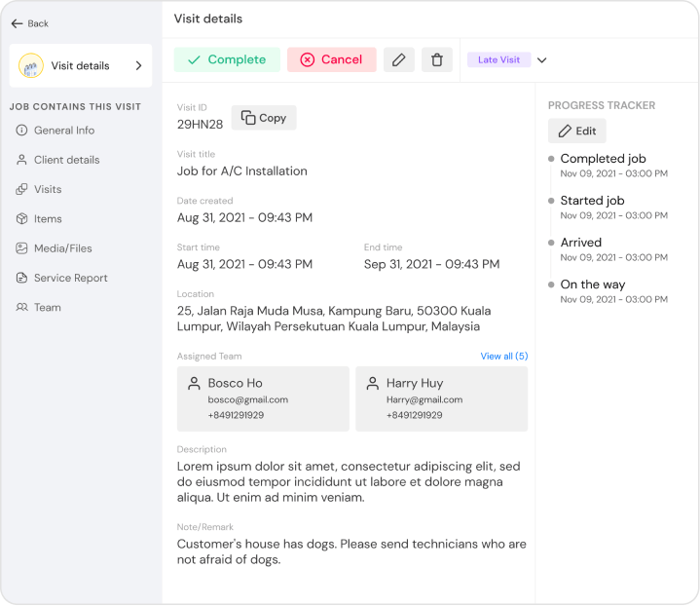Image resolution: width=700 pixels, height=606 pixels.
Task: Click the Client details person icon
Action: tap(21, 160)
